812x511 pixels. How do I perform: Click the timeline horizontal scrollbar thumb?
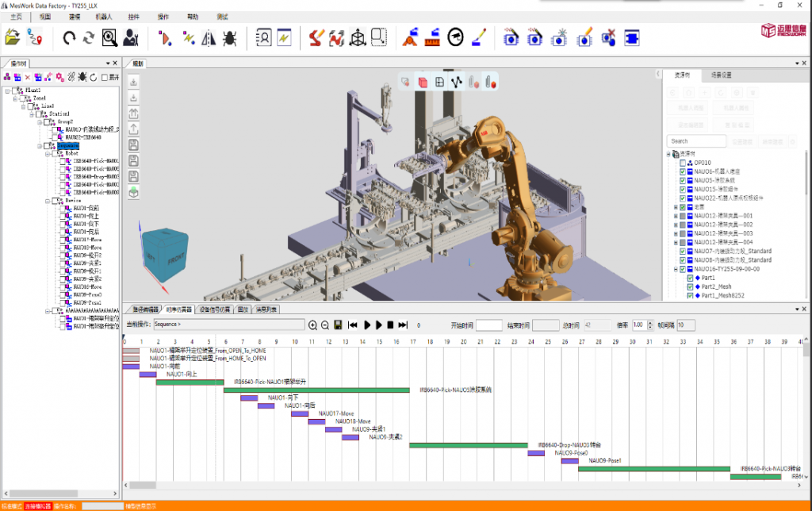point(143,485)
